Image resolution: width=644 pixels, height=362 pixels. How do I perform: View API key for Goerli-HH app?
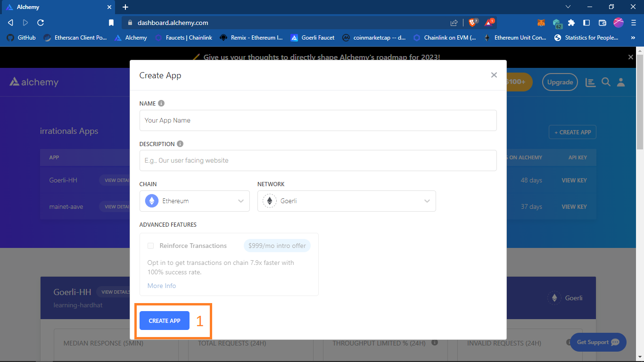coord(574,180)
